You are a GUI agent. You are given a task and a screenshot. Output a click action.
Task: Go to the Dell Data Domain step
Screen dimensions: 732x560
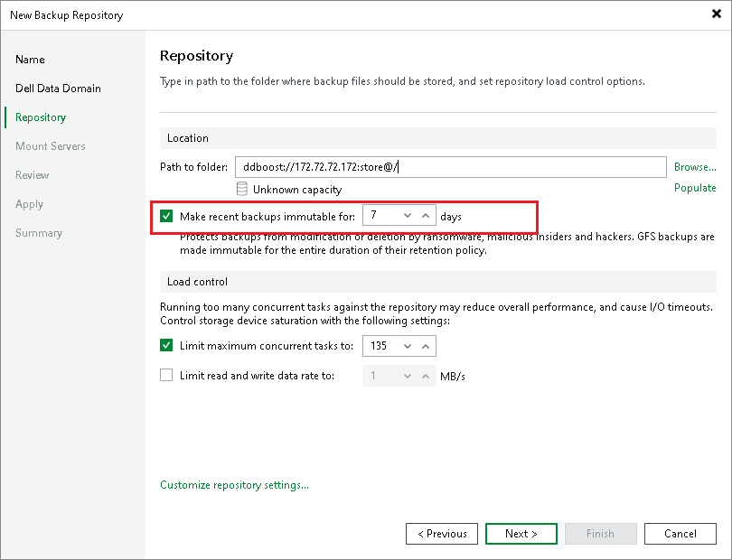pyautogui.click(x=58, y=89)
